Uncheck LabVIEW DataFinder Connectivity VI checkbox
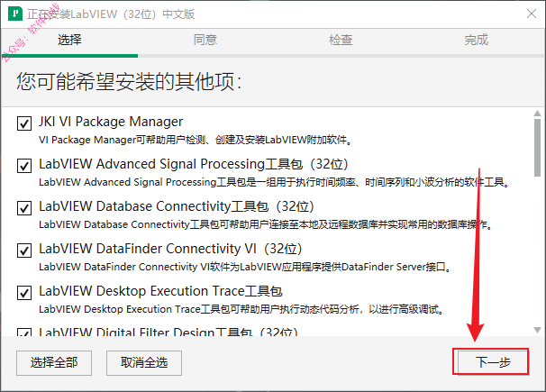546x392 pixels. [24, 251]
